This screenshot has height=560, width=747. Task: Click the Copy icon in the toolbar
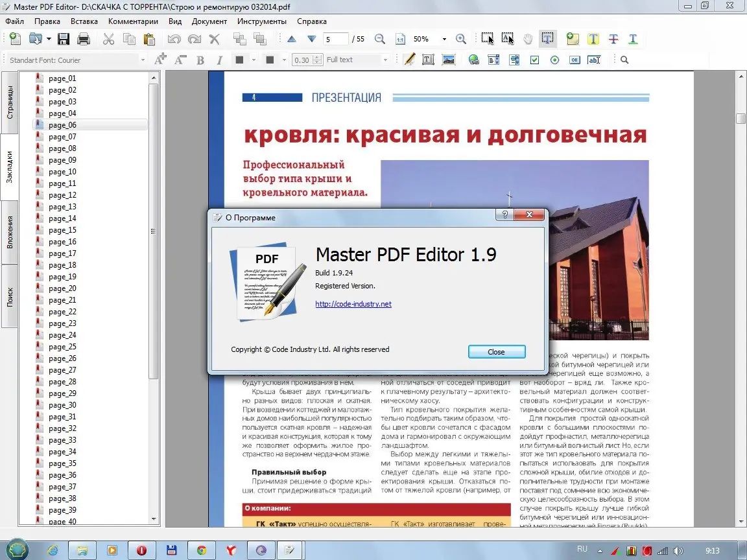tap(129, 39)
